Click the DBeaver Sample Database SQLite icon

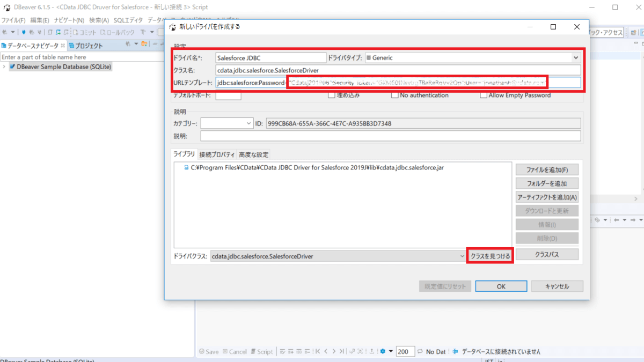[x=12, y=67]
